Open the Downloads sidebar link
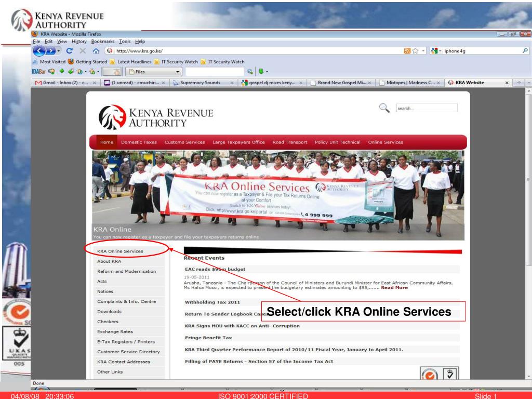 [x=109, y=312]
